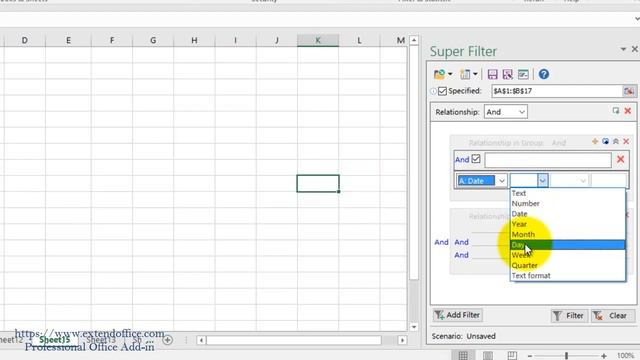This screenshot has height=360, width=640.
Task: Click the Filter button
Action: coord(569,316)
